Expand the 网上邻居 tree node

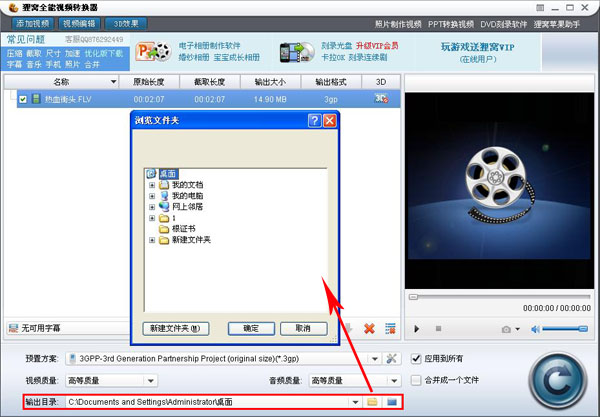coord(152,207)
